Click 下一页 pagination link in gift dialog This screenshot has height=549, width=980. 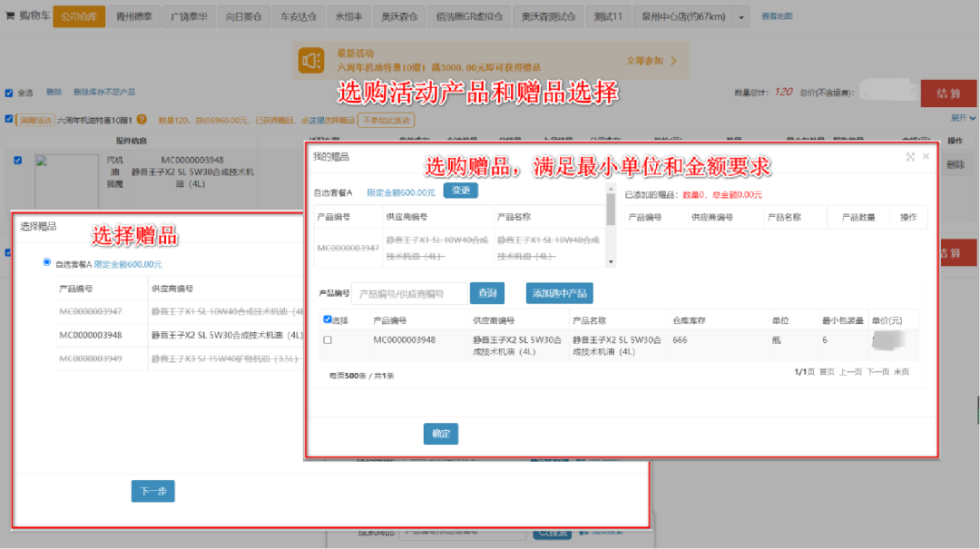877,373
